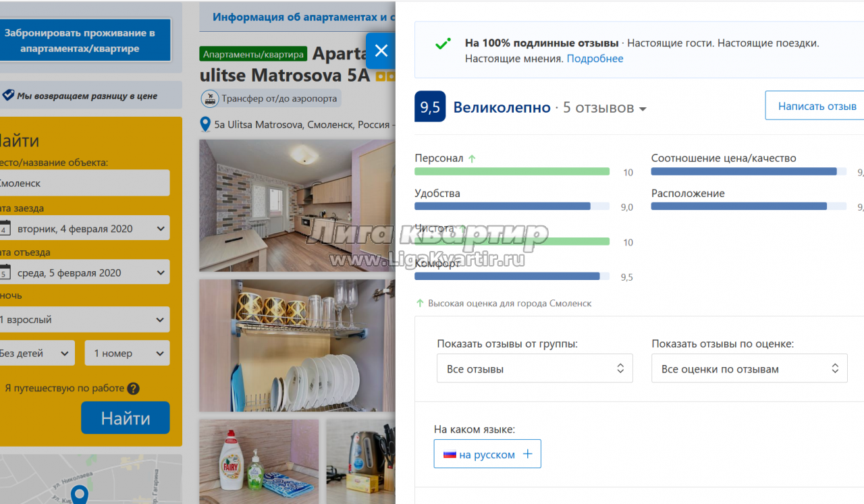Open the 'Все оценки по отзывам' filter
This screenshot has height=504, width=864.
point(749,368)
